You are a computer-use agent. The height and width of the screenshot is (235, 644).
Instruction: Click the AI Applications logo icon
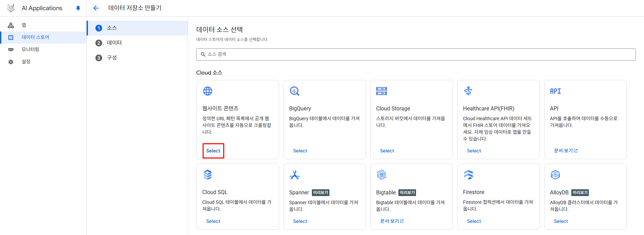11,8
